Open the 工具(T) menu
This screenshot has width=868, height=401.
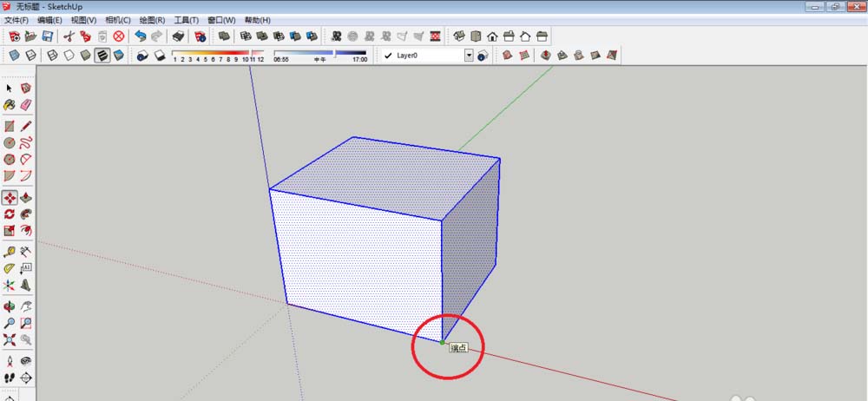click(186, 20)
